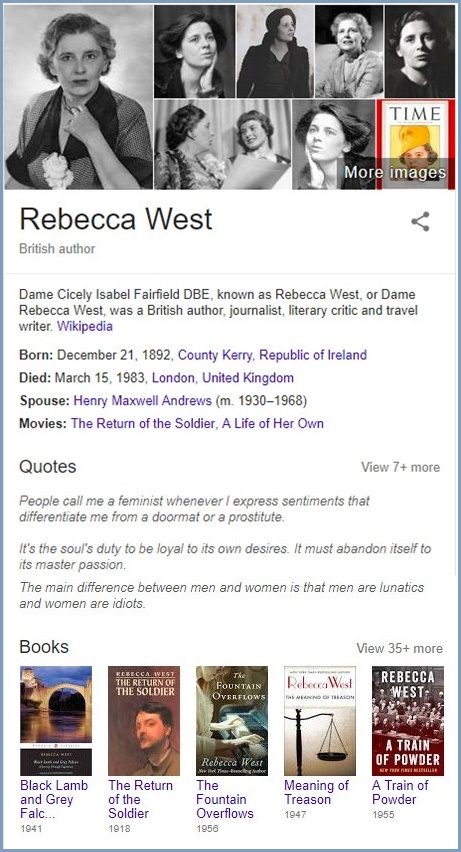Open the TIME magazine cover thumbnail
This screenshot has width=461, height=852.
click(x=415, y=145)
